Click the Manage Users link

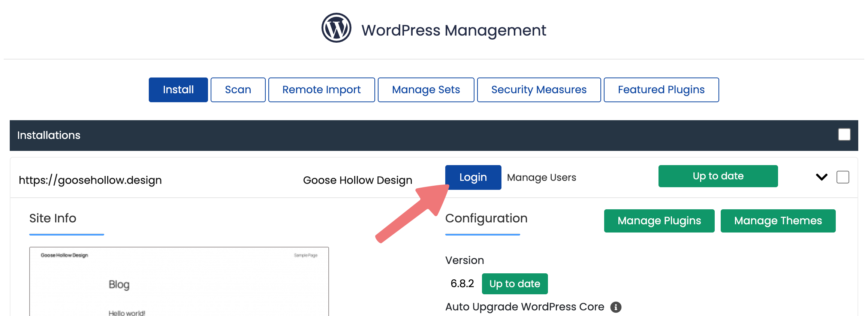[x=542, y=177]
